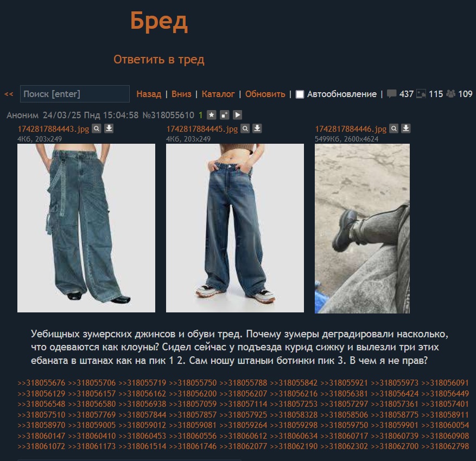This screenshot has width=476, height=461.
Task: Follow reply link >>318059264
Action: tap(243, 426)
